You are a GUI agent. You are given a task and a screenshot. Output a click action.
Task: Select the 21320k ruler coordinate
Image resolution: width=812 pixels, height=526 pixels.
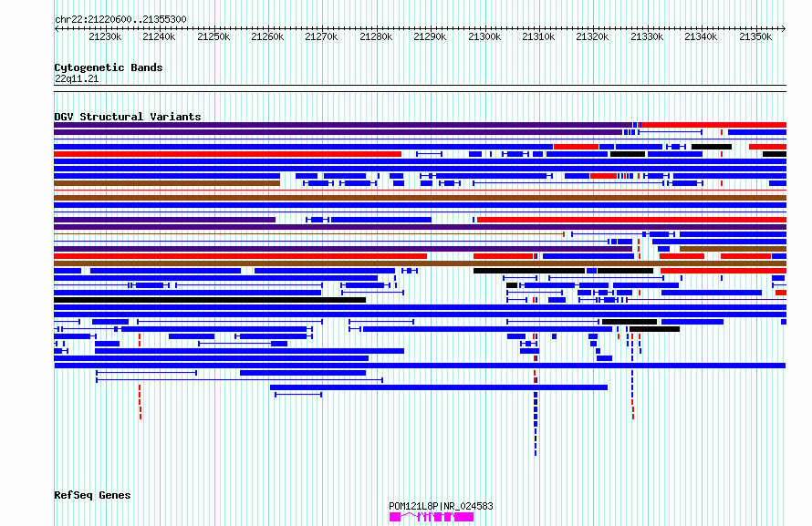592,36
